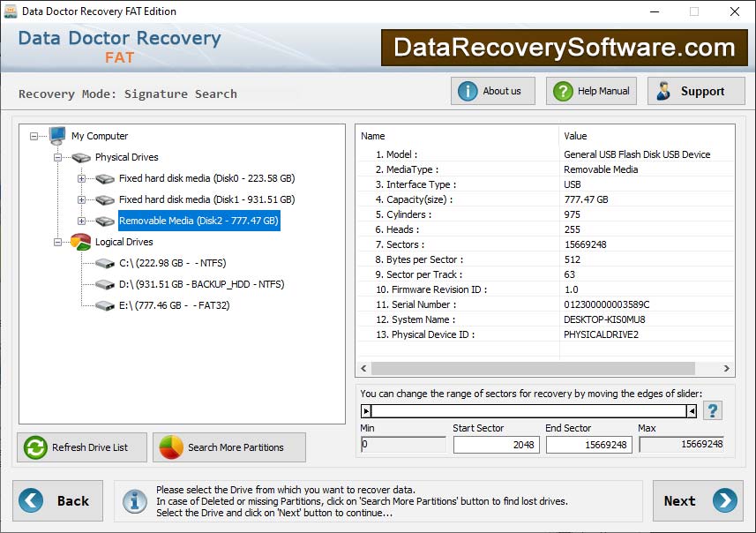Click the My Computer desktop icon
Screen dimensions: 756x533
pos(58,136)
